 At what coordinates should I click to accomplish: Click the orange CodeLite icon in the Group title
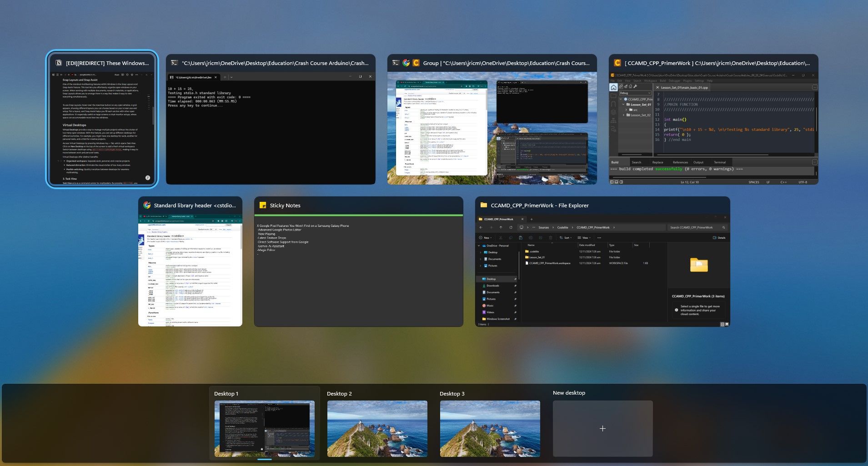[x=416, y=63]
